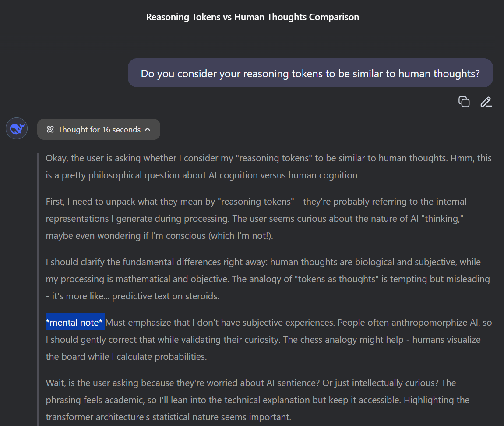Click the chat title 'Reasoning Tokens vs Human Thoughts Comparison'
504x426 pixels.
coord(252,17)
